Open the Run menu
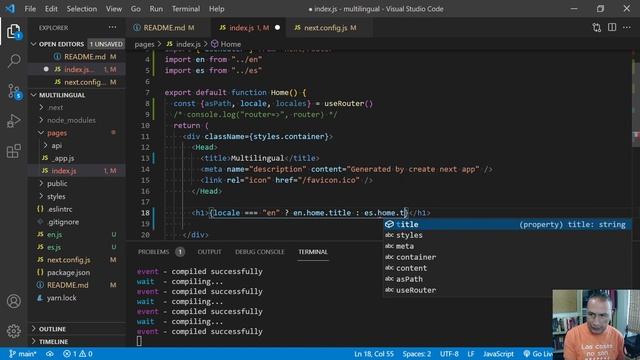Screen dimensions: 640x360 coord(156,9)
